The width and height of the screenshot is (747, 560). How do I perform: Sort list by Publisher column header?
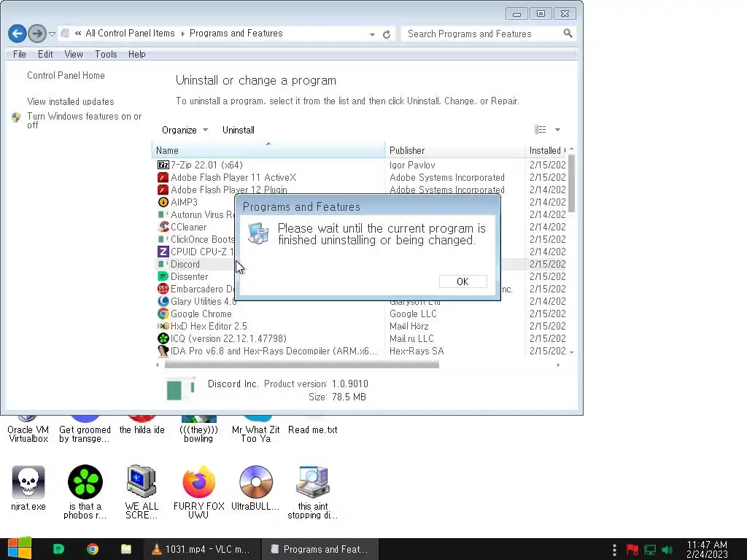point(454,150)
